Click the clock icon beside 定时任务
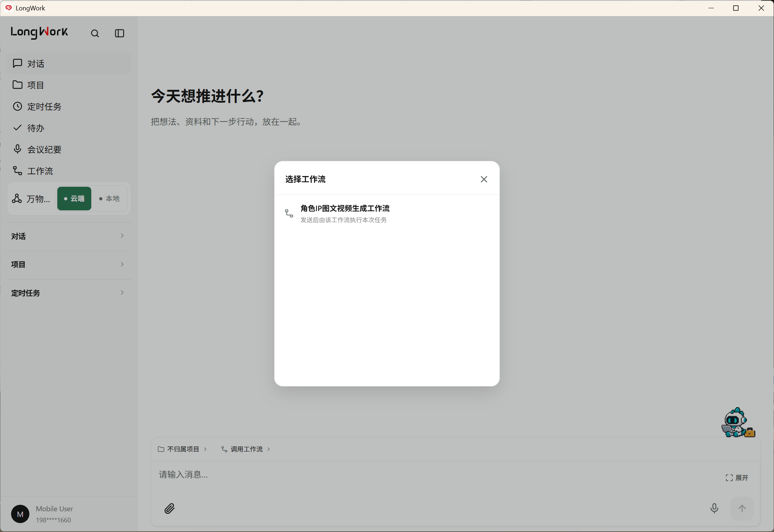This screenshot has height=532, width=774. tap(17, 106)
